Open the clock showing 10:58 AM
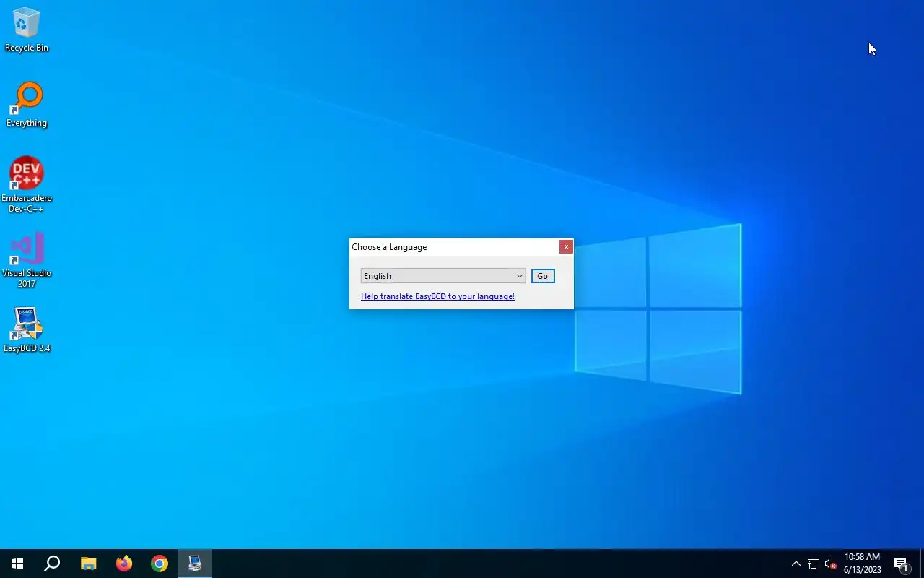 [863, 564]
